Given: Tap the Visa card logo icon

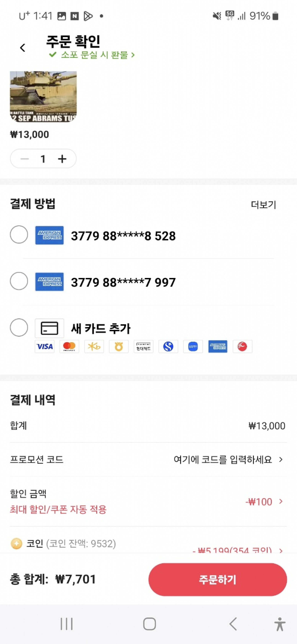Looking at the screenshot, I should coord(45,347).
